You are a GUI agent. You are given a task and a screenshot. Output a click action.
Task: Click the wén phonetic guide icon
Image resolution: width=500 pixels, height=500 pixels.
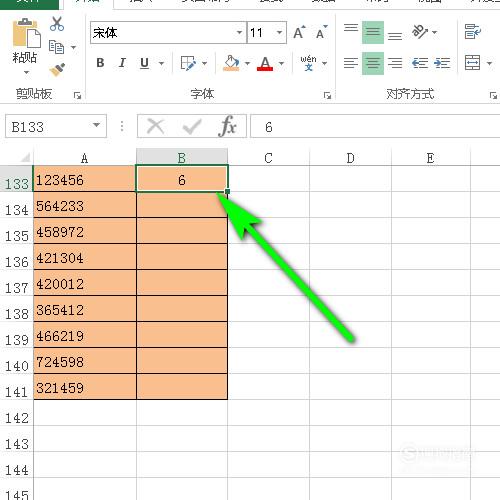click(x=308, y=63)
